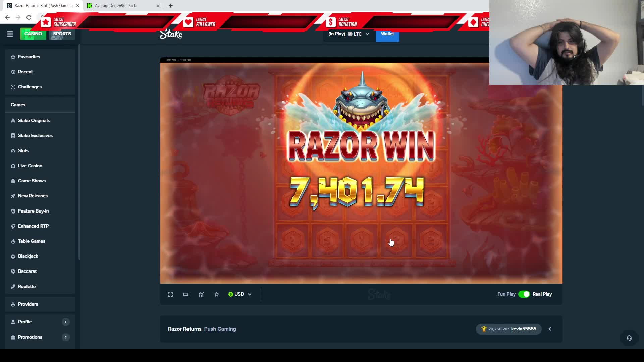Add Razor Returns to favourites star
The height and width of the screenshot is (362, 644).
point(217,294)
